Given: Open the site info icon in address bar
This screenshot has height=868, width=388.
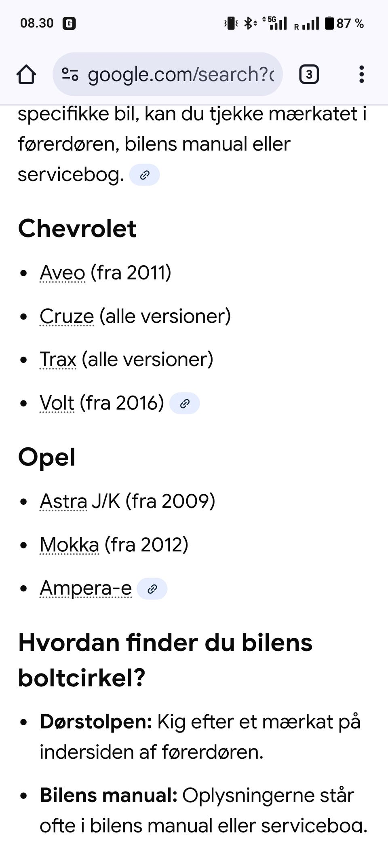Looking at the screenshot, I should [x=70, y=74].
